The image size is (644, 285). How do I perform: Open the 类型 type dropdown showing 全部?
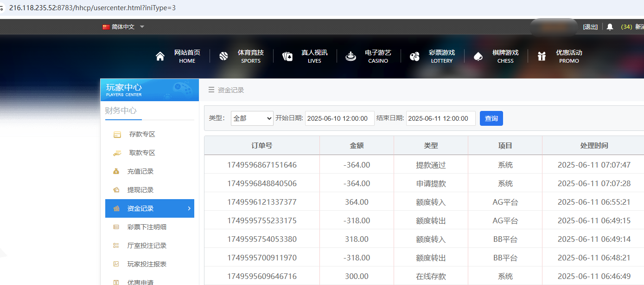click(252, 118)
